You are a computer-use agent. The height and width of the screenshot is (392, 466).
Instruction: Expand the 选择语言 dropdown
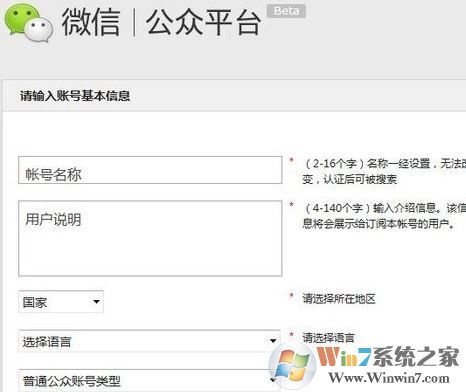[x=149, y=341]
